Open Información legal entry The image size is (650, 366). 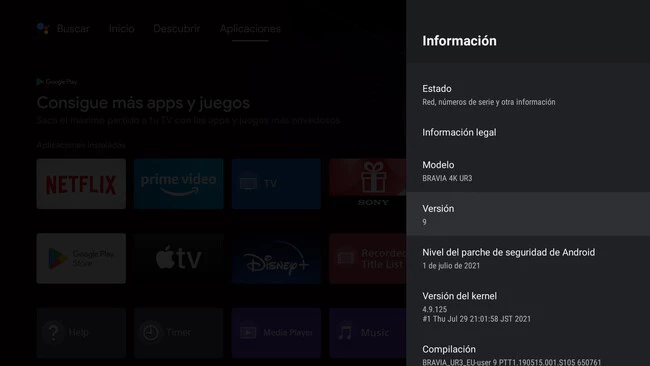[528, 132]
